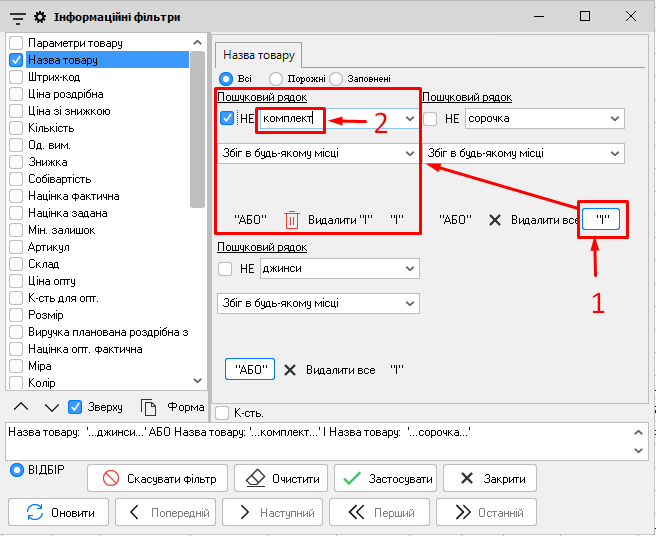Click the trash icon next to Видалити "І"
Viewport: 656px width, 536px height.
point(292,220)
